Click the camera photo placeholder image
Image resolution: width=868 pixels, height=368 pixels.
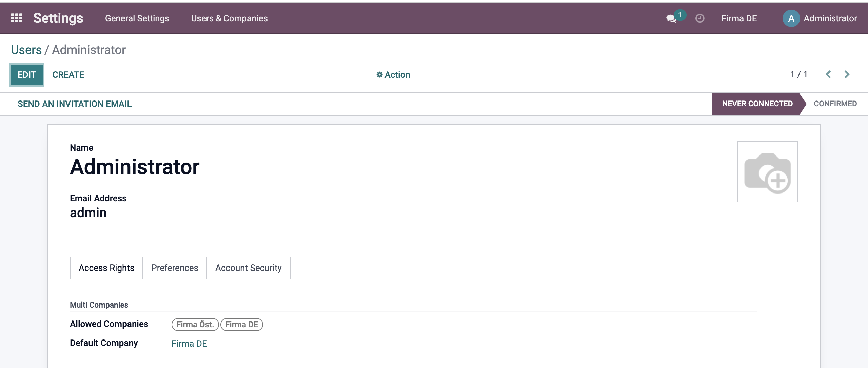(x=768, y=172)
